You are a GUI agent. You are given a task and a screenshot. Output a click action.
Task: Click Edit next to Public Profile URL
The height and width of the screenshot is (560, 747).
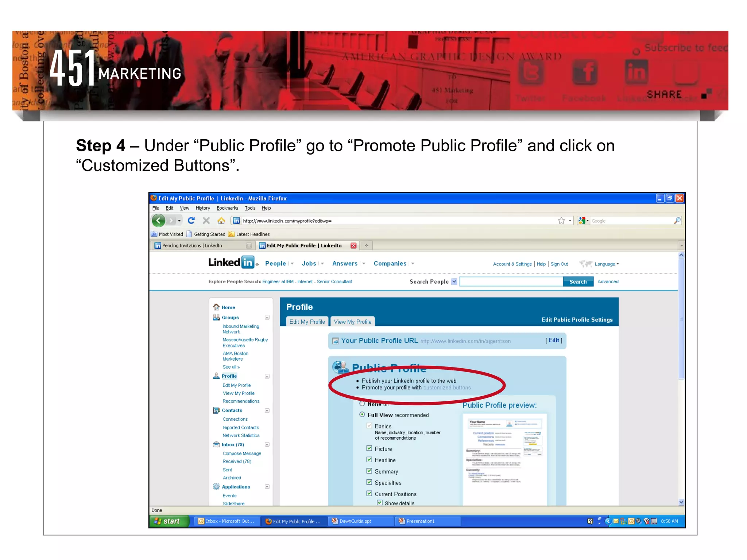[554, 340]
